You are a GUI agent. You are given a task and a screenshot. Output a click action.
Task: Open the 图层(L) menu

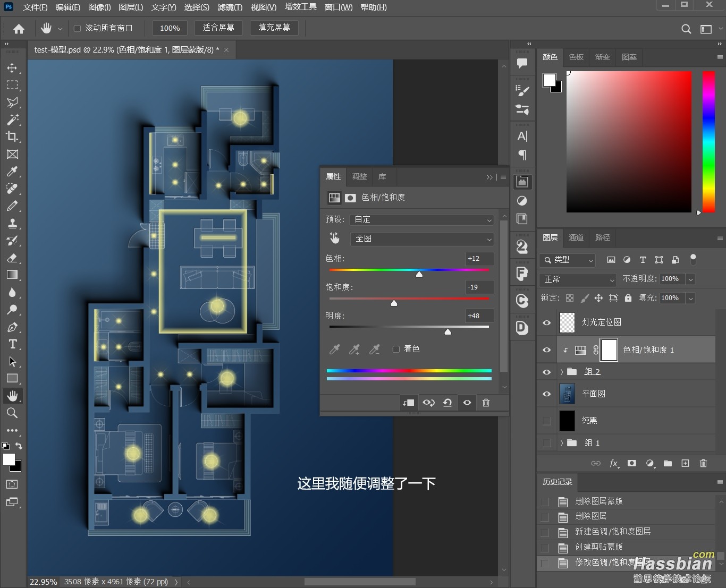tap(131, 7)
